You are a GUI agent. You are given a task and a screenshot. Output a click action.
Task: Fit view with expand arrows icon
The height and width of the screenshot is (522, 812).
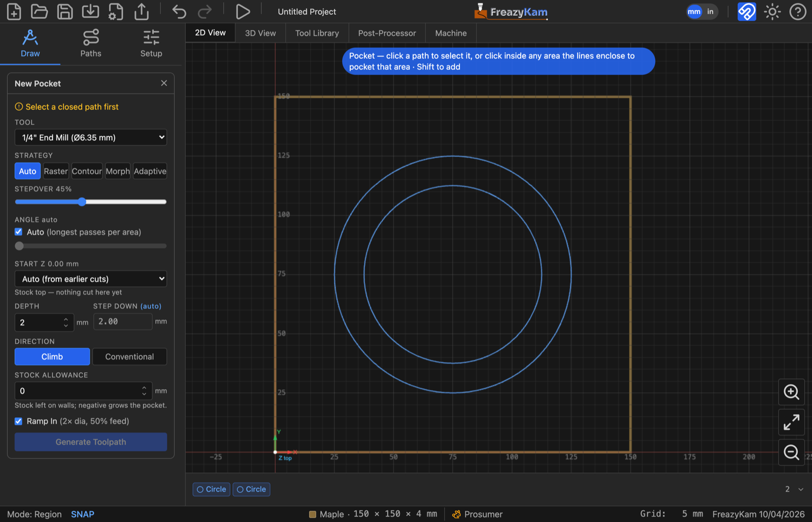(792, 422)
